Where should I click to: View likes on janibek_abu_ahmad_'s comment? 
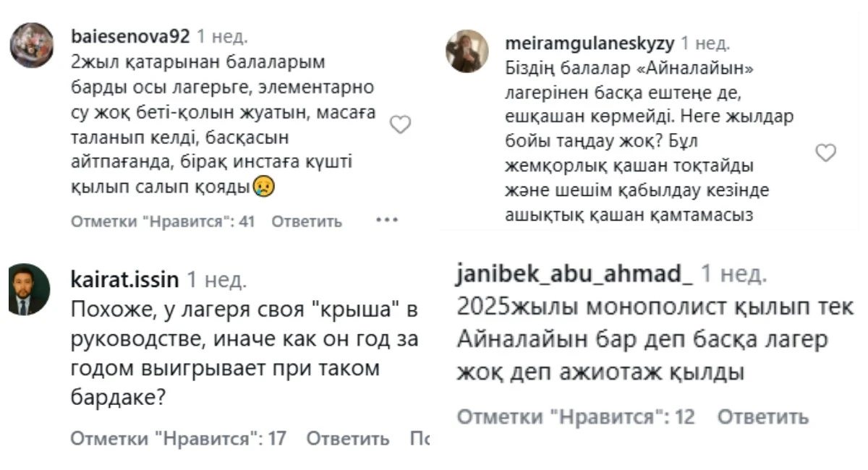click(x=576, y=417)
